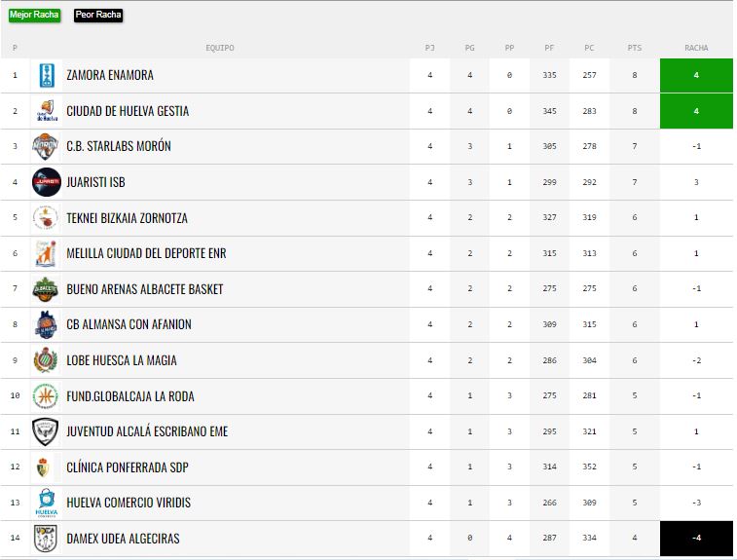Open Melilla Ciudad del Deporte ENR link
The height and width of the screenshot is (560, 737).
click(145, 253)
